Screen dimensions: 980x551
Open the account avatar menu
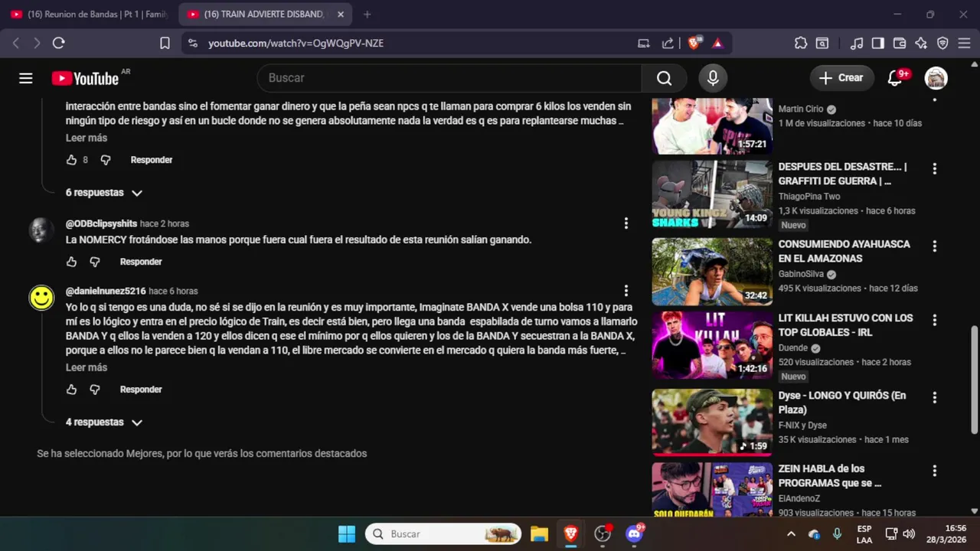click(x=936, y=78)
